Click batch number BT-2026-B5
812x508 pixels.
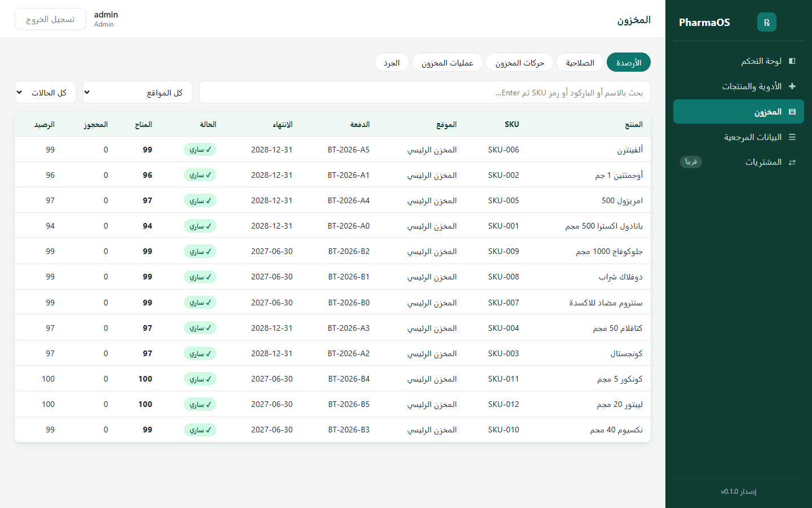click(349, 405)
